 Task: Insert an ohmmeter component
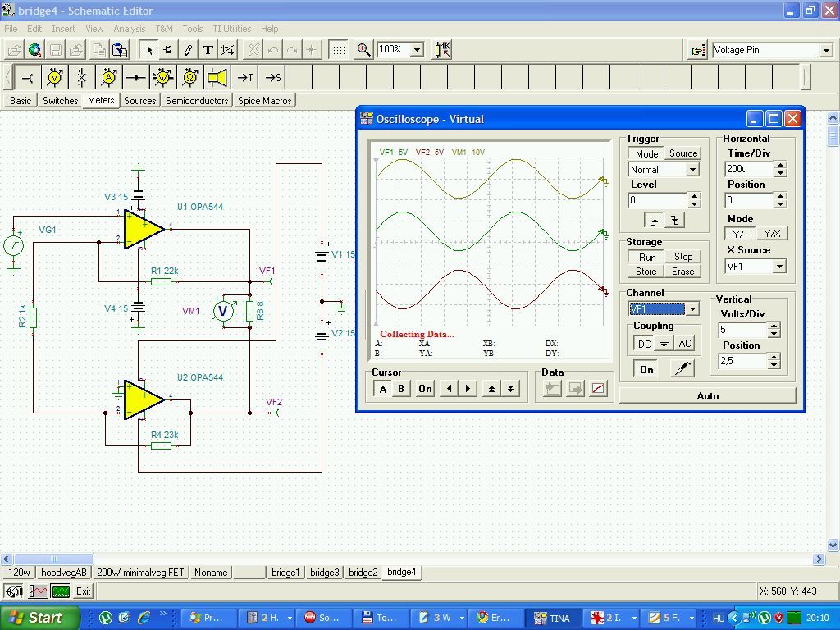(x=190, y=78)
